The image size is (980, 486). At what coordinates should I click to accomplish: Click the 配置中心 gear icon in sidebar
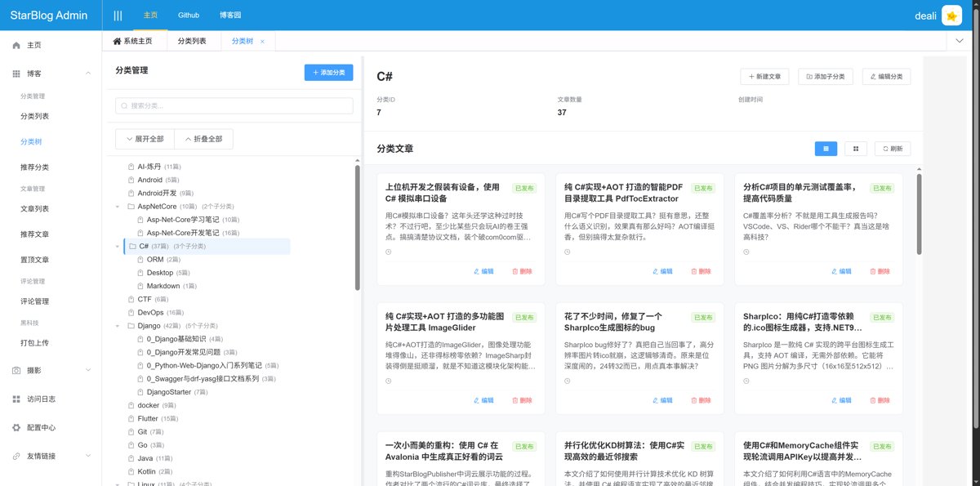16,427
